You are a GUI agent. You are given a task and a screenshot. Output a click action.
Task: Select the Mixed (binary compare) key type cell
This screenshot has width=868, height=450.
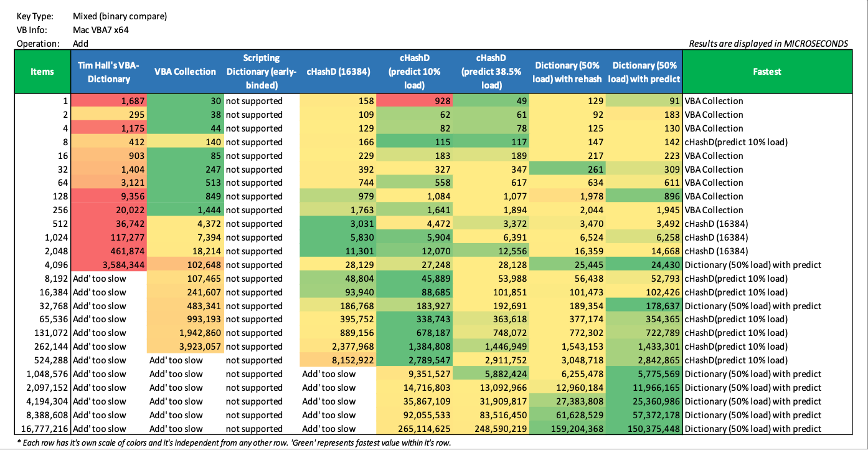(120, 16)
